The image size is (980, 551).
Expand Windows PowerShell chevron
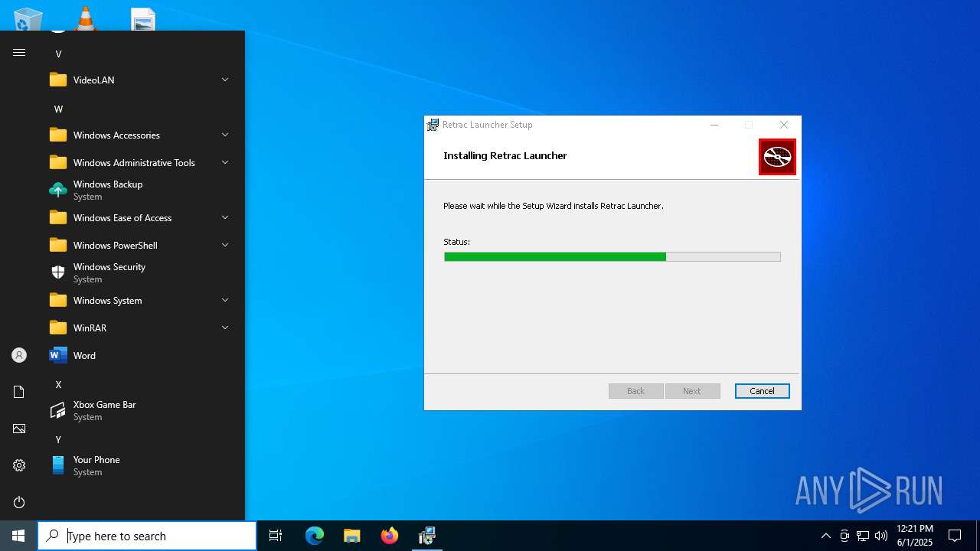(225, 245)
